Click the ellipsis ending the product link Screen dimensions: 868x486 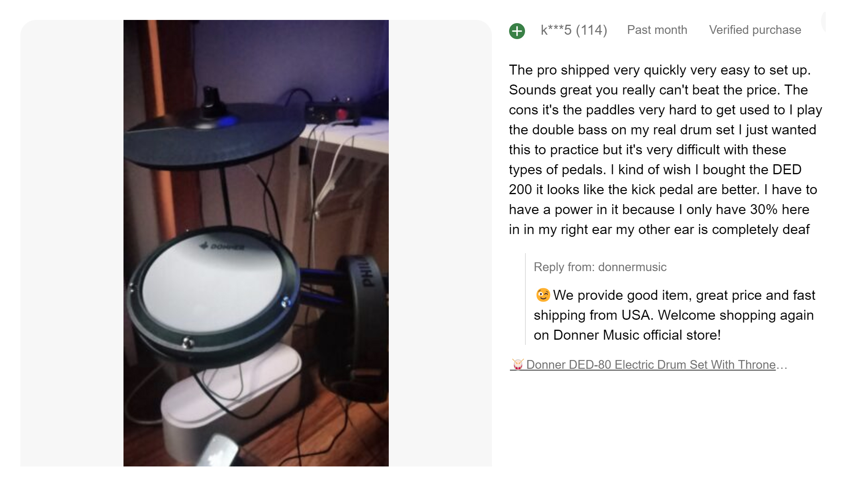782,365
